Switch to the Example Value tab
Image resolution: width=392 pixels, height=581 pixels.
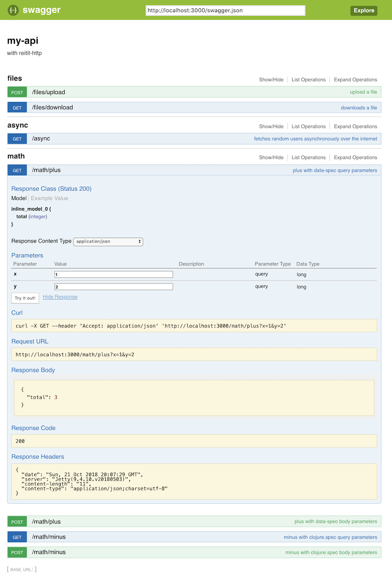(x=49, y=198)
